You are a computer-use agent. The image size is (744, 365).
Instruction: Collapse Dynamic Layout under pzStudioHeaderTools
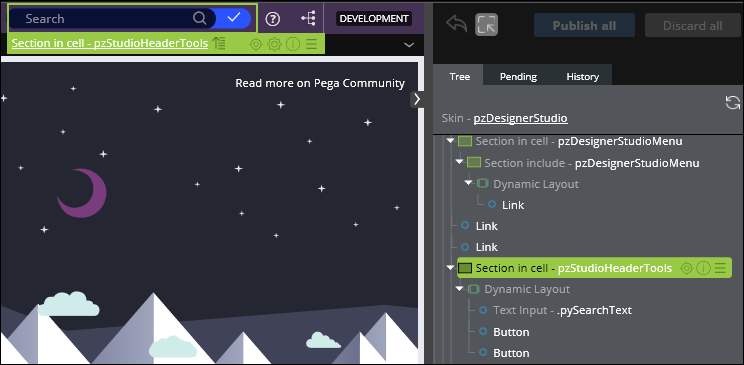pyautogui.click(x=459, y=288)
